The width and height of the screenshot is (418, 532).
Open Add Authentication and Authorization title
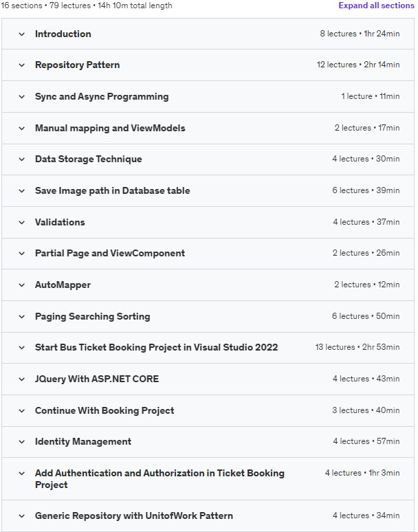pos(159,479)
